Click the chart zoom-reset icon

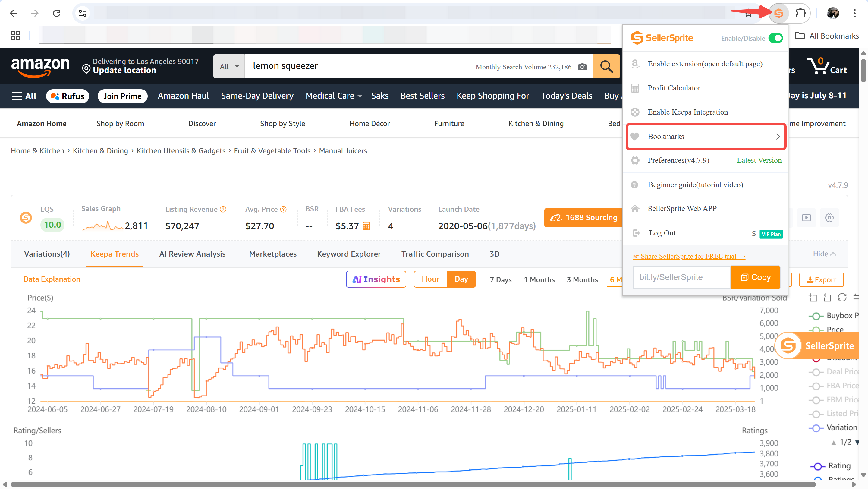(x=827, y=297)
